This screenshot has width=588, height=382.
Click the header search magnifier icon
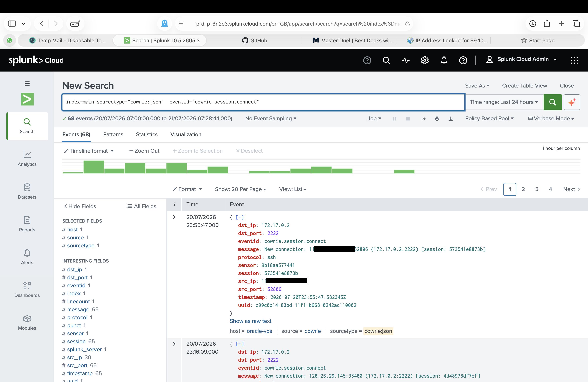pyautogui.click(x=386, y=60)
